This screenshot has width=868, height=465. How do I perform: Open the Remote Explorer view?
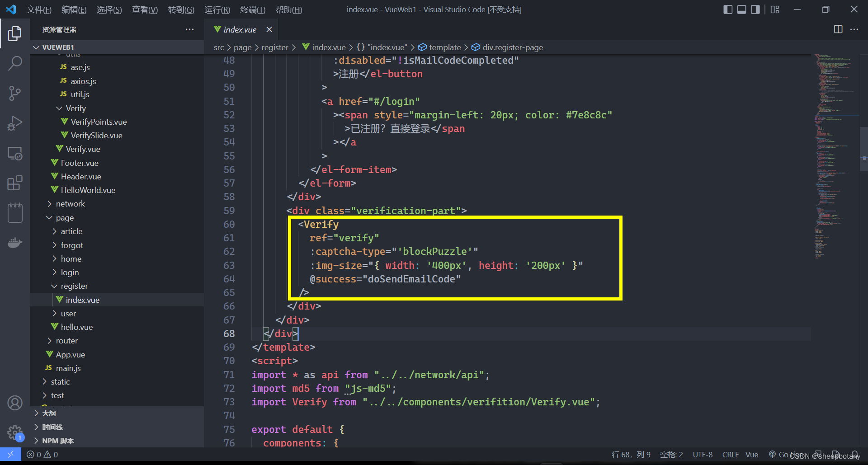15,153
